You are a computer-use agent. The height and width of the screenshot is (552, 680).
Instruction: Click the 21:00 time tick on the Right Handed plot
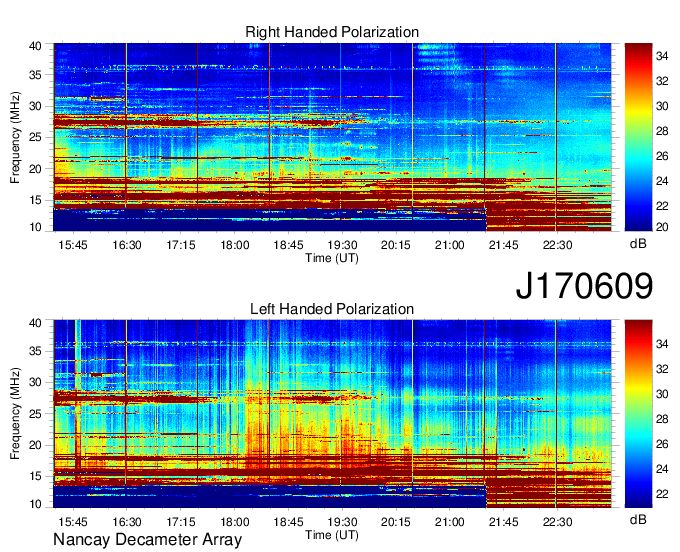pyautogui.click(x=450, y=245)
